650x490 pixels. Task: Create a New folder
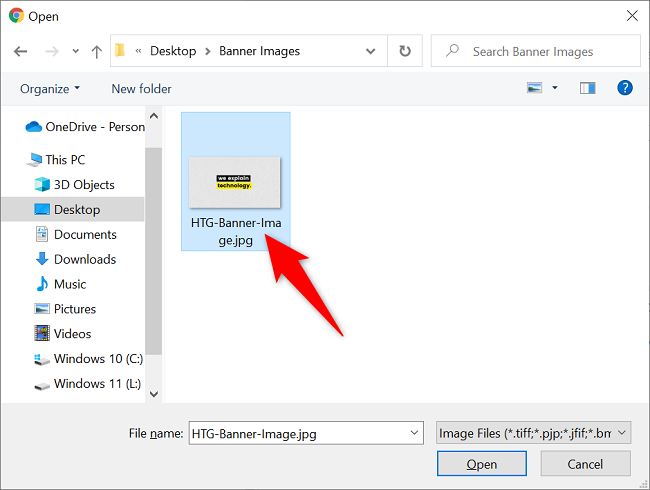[141, 89]
